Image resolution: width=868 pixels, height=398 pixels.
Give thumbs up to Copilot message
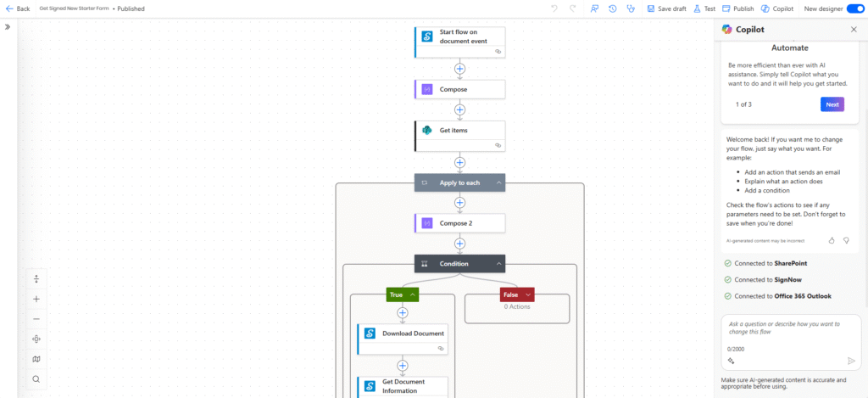tap(832, 240)
